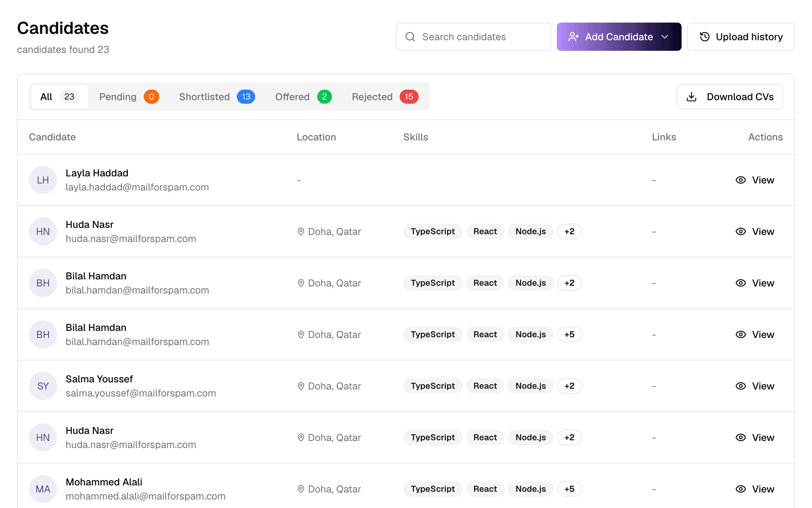Click the eye icon in Mohammed Alali's row

tap(740, 489)
